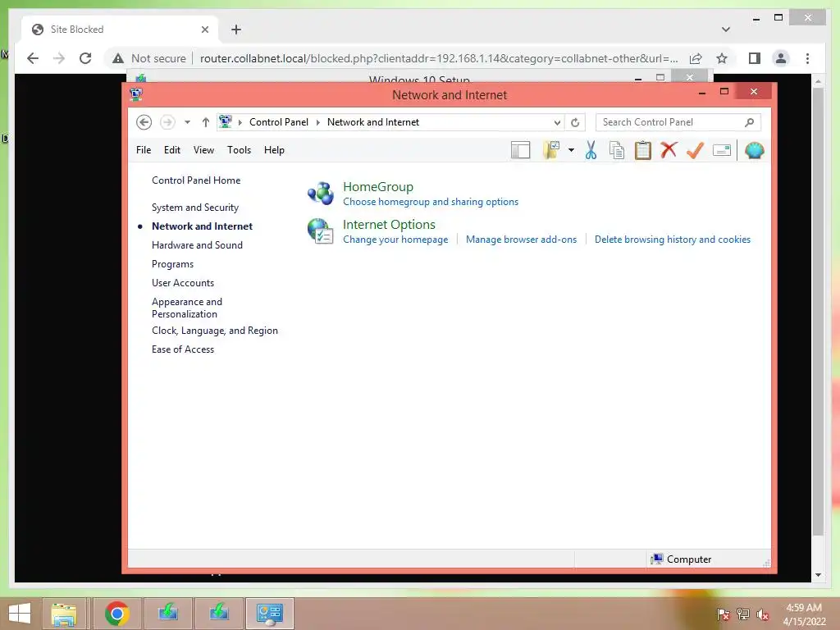Open the Internet Options heading link
The height and width of the screenshot is (630, 840).
pos(389,225)
